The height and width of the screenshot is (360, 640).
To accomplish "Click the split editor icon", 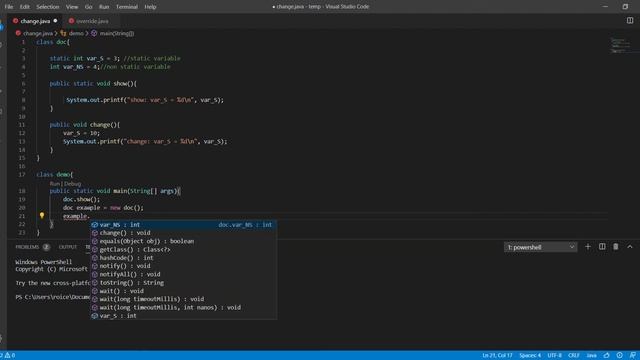I will point(630,20).
